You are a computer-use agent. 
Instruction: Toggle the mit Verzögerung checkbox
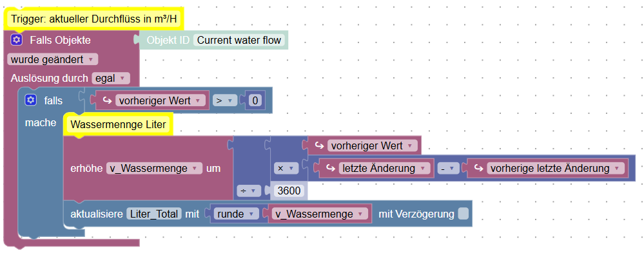point(463,214)
